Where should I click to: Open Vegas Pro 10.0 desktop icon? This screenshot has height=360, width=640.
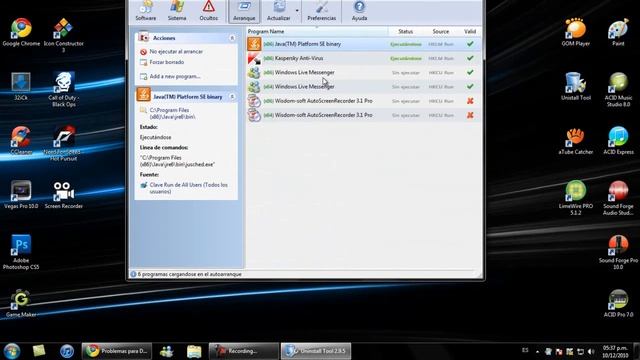pos(21,195)
